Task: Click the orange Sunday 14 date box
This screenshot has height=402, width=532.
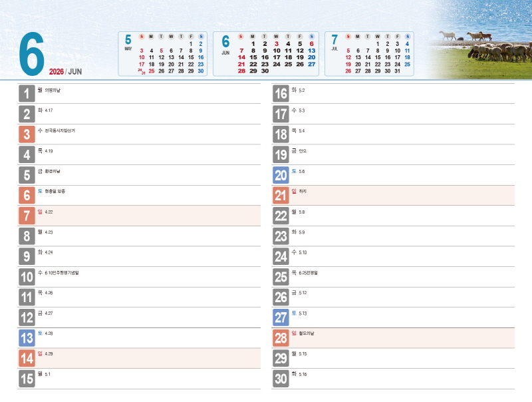Action: (27, 358)
